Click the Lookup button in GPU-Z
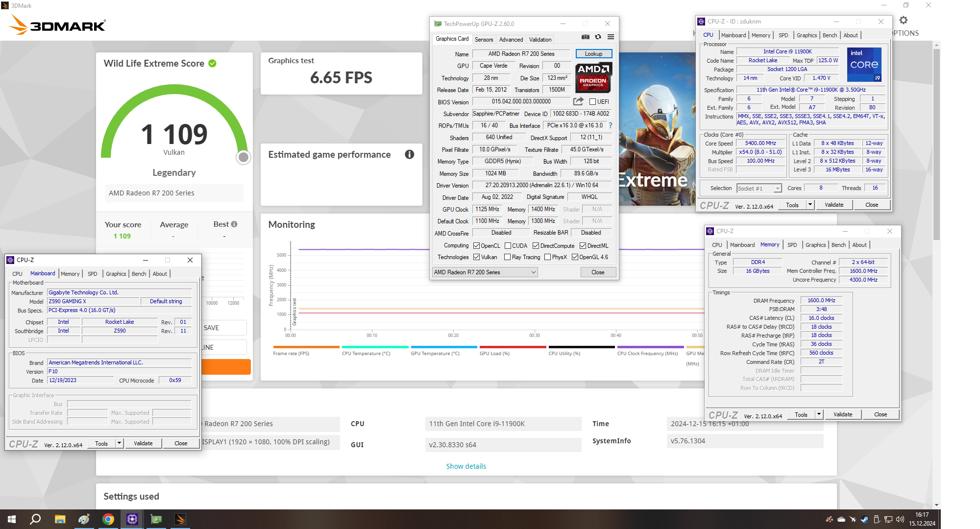 click(593, 54)
